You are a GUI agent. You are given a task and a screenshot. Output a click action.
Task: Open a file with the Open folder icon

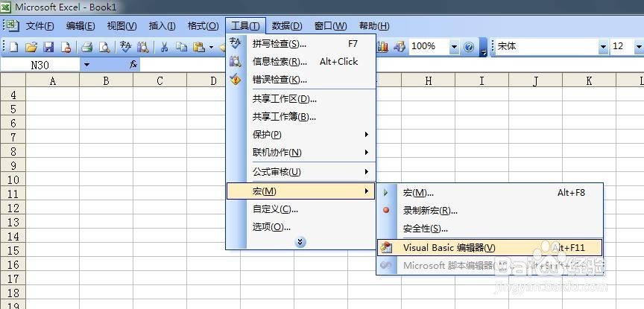(x=31, y=47)
